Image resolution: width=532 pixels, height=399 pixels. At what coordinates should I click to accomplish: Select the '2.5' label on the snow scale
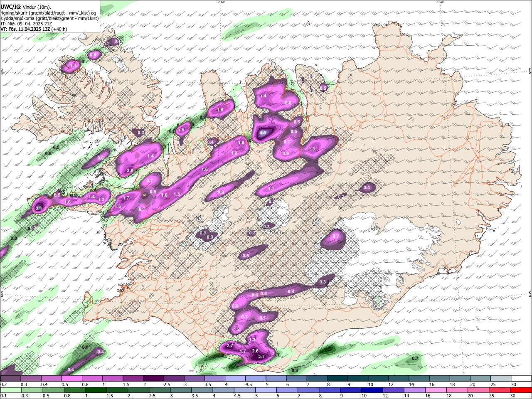167,384
